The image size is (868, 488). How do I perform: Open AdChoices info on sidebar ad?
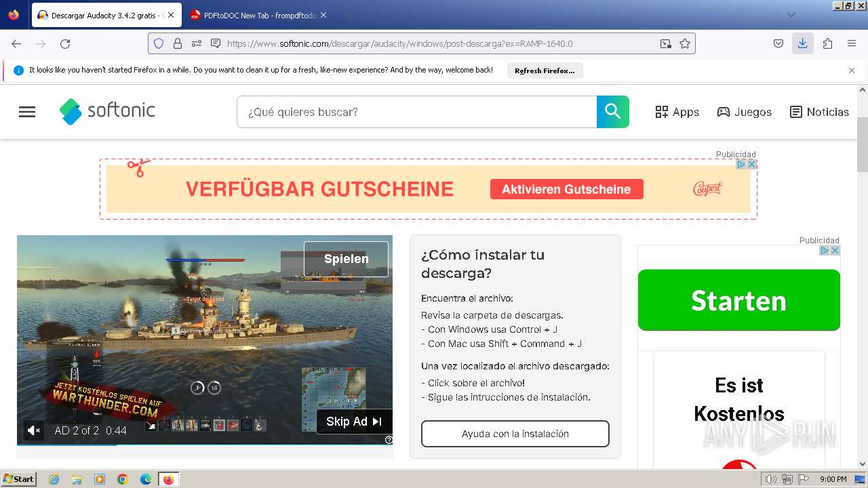825,250
